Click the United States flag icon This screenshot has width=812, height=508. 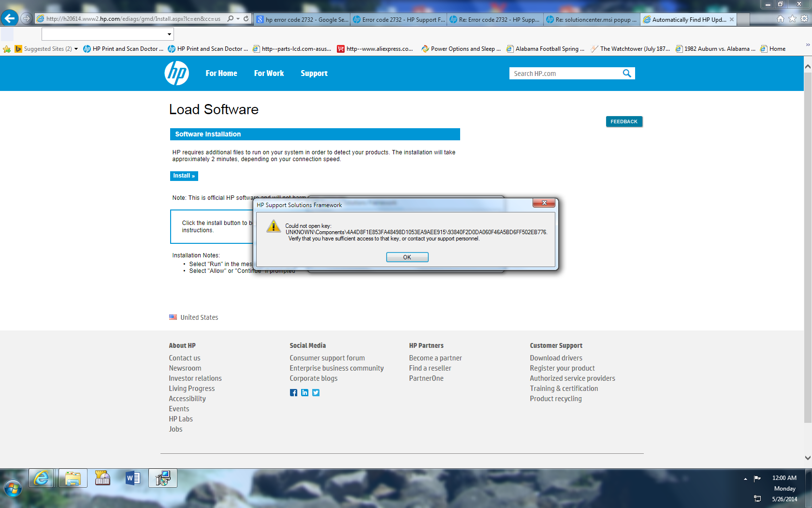click(173, 317)
